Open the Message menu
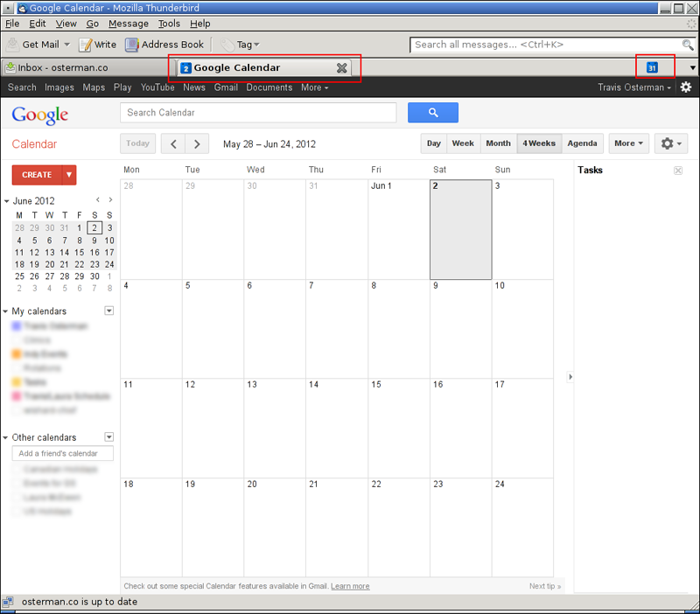 [129, 24]
